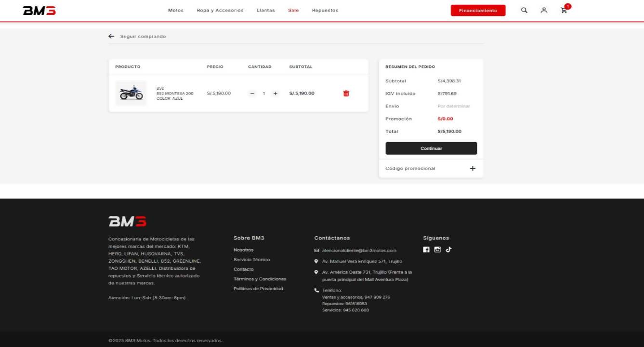The height and width of the screenshot is (347, 644).
Task: Click the red Financiamiento button
Action: coord(478,11)
